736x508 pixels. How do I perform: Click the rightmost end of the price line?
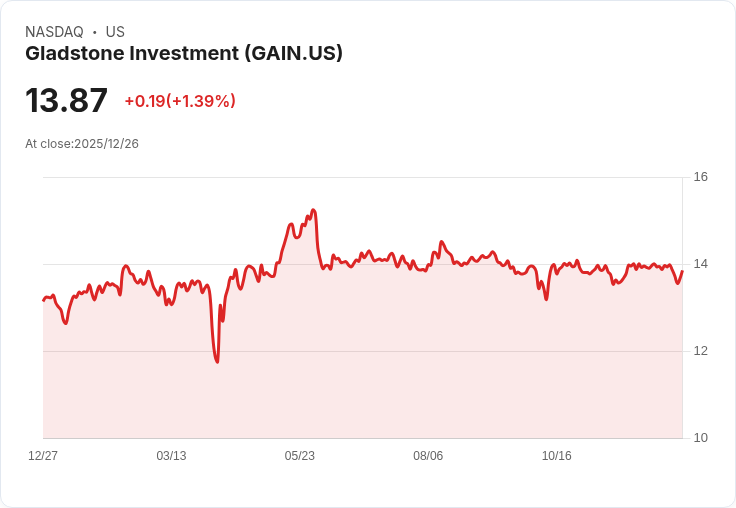click(x=682, y=272)
